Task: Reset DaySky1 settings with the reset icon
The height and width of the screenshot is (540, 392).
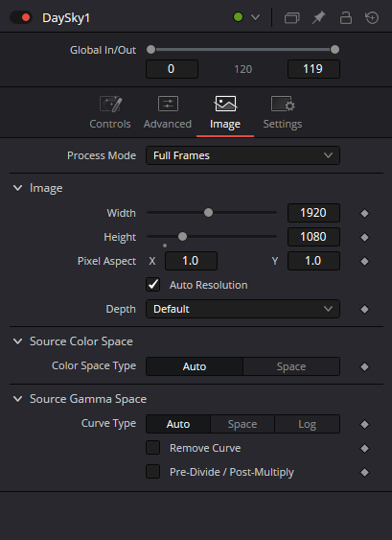Action: 372,17
